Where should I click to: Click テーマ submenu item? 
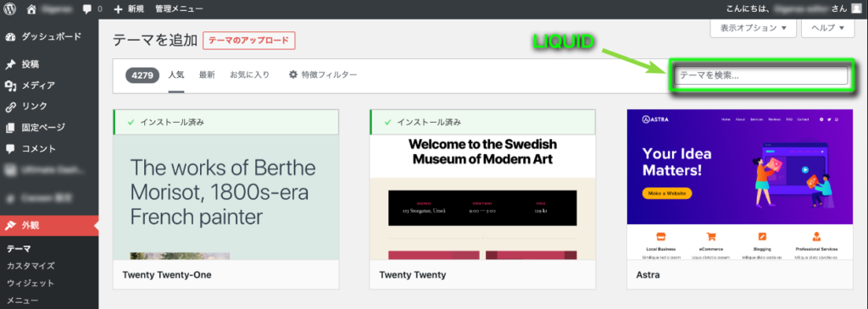[19, 249]
